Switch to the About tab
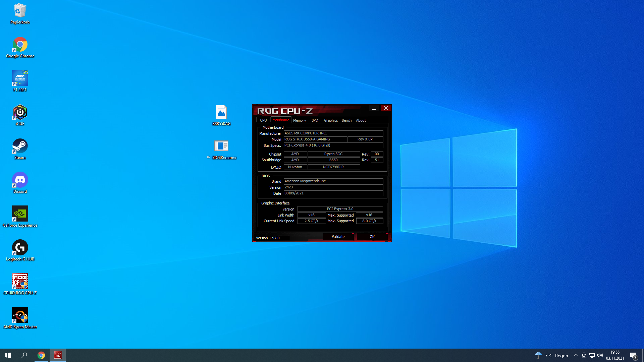 pos(361,120)
